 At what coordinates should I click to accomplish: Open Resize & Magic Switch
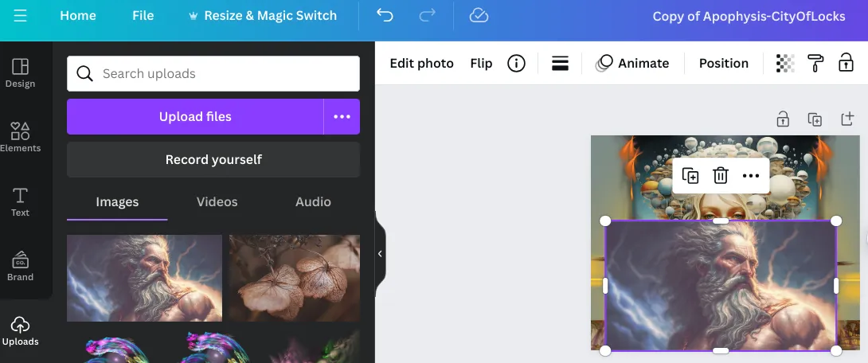coord(263,15)
